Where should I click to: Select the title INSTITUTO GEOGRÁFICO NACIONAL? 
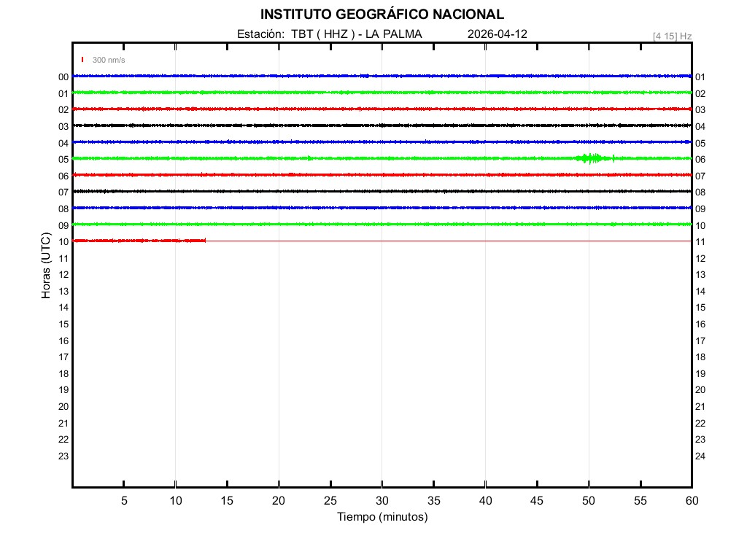coord(382,15)
